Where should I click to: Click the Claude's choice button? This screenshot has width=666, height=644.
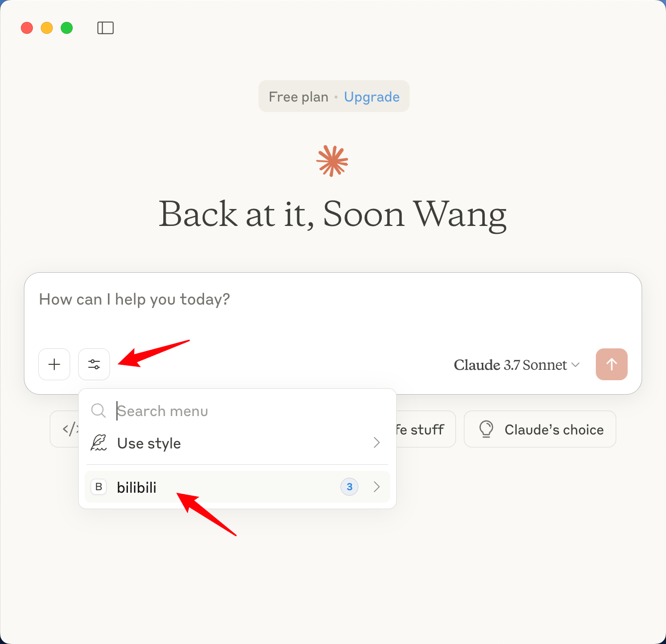click(540, 429)
